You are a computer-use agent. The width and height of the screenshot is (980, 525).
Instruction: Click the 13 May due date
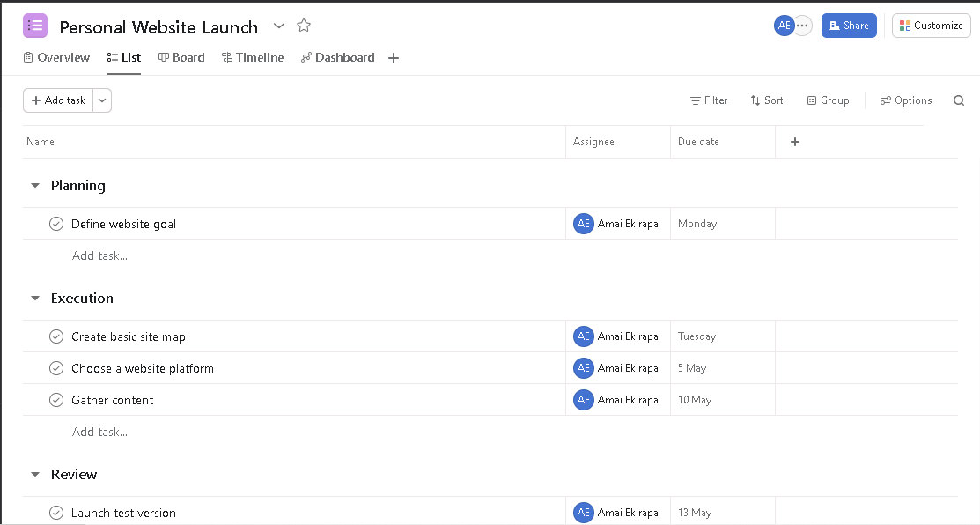695,513
